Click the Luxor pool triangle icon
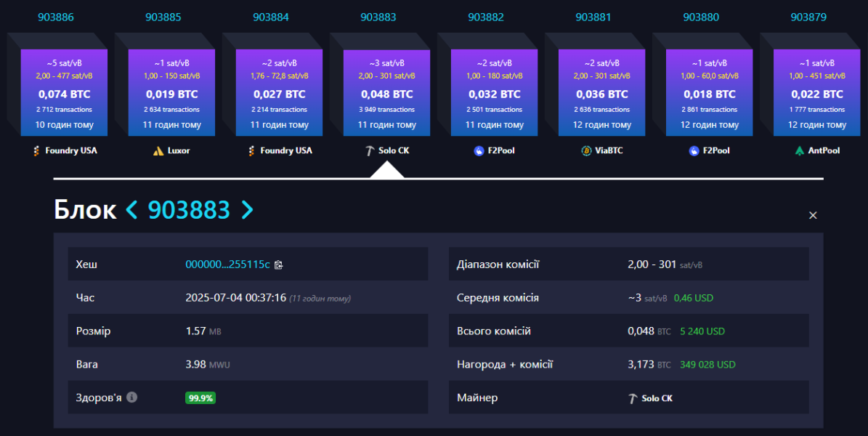The image size is (868, 436). 158,151
